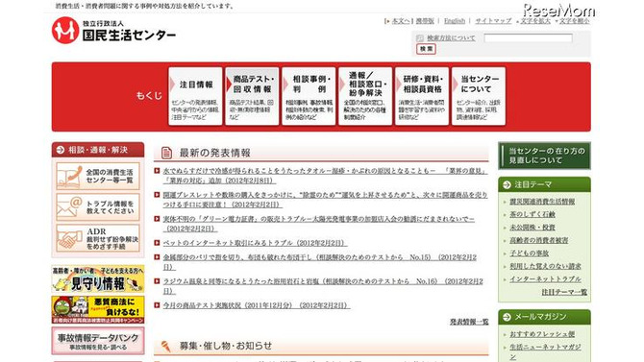Open 未公開株・投資 theme link
This screenshot has width=644, height=362.
coord(533,227)
